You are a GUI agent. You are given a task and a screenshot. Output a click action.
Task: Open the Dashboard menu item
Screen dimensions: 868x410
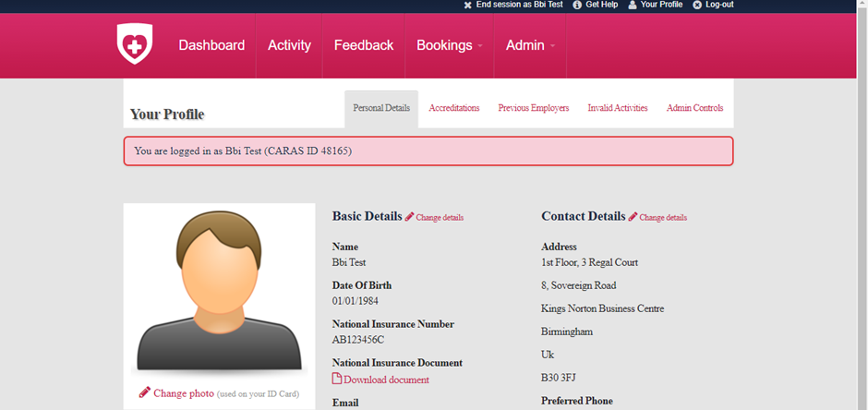click(x=211, y=45)
